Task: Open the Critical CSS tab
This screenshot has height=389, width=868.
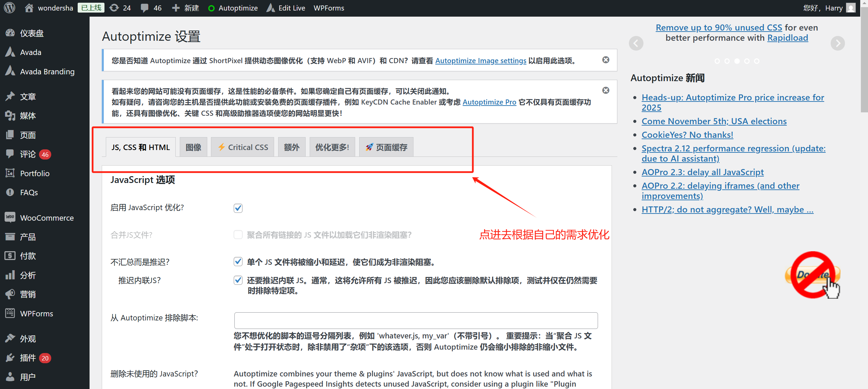Action: click(242, 147)
